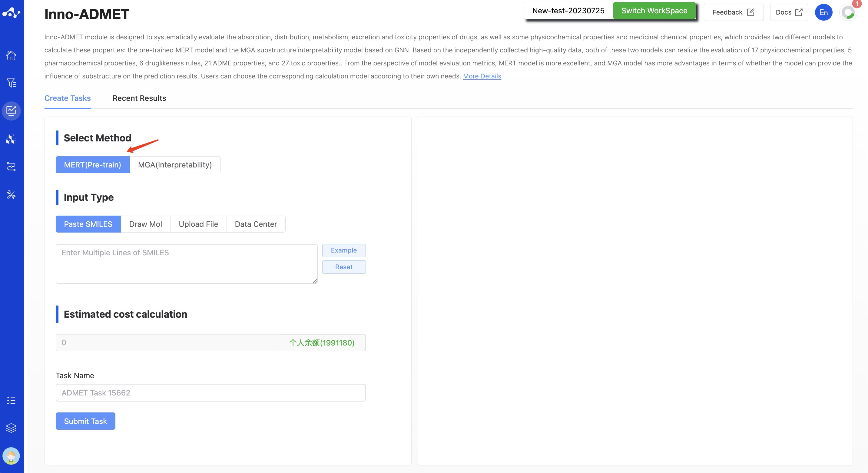Open the workflow pipeline sidebar icon
The image size is (868, 473).
pyautogui.click(x=12, y=167)
